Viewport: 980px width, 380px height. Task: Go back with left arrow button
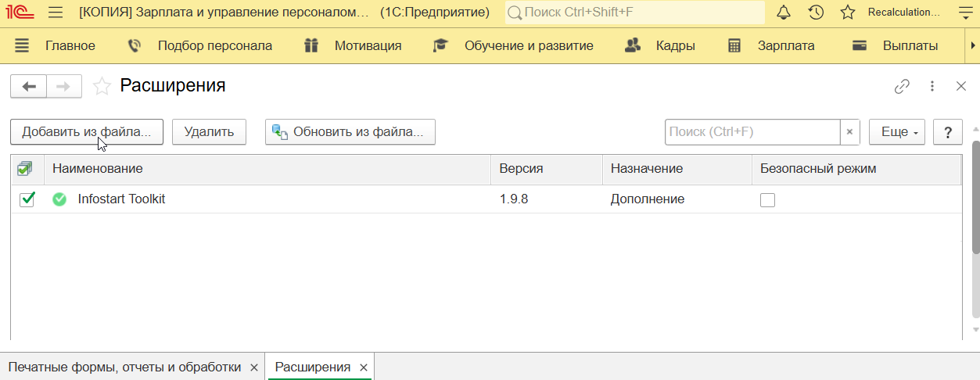(29, 86)
